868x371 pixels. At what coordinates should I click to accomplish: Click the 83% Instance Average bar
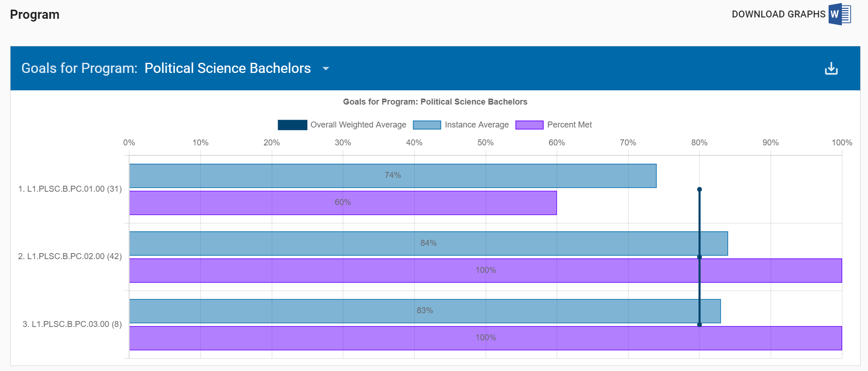click(x=425, y=311)
